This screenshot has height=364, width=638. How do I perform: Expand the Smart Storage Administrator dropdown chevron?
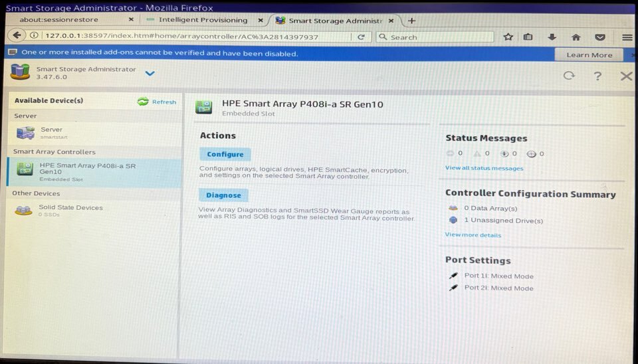150,74
